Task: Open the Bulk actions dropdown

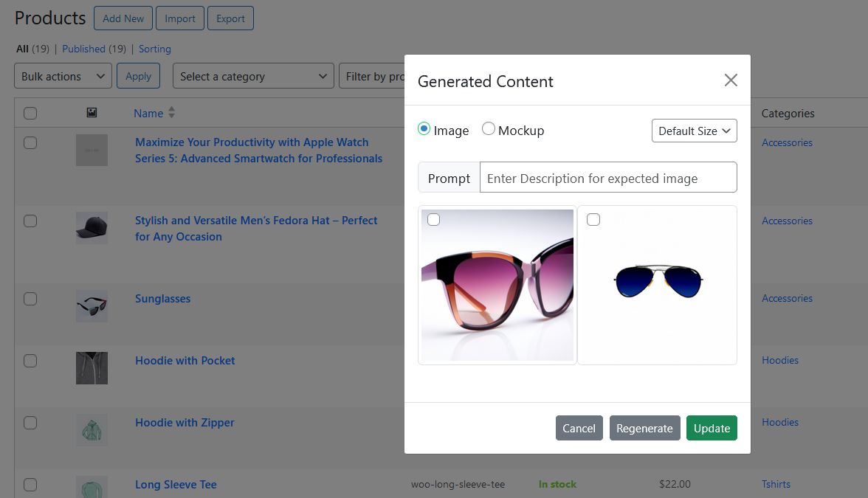Action: (63, 76)
